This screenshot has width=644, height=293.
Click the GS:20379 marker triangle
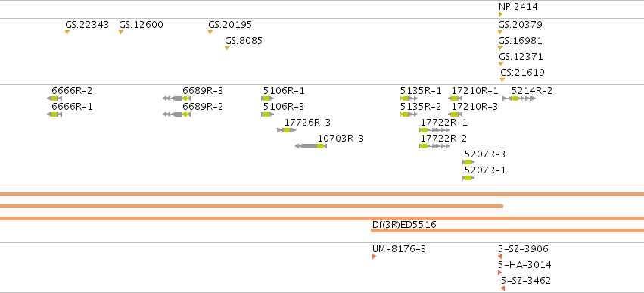[x=500, y=33]
